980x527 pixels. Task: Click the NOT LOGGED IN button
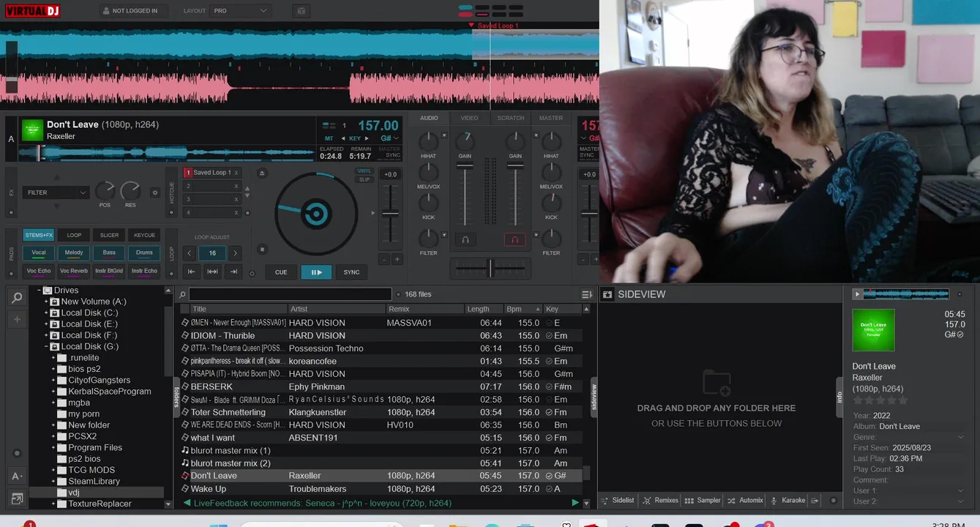pyautogui.click(x=134, y=11)
